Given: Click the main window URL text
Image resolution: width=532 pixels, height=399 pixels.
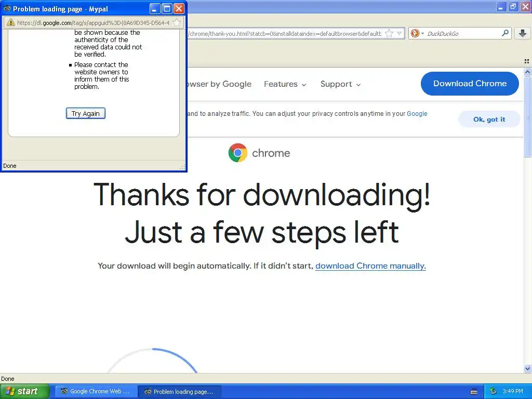Looking at the screenshot, I should coord(285,34).
